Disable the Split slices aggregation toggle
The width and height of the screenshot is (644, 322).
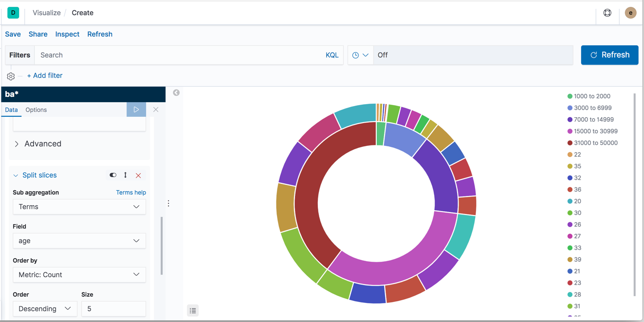[113, 175]
